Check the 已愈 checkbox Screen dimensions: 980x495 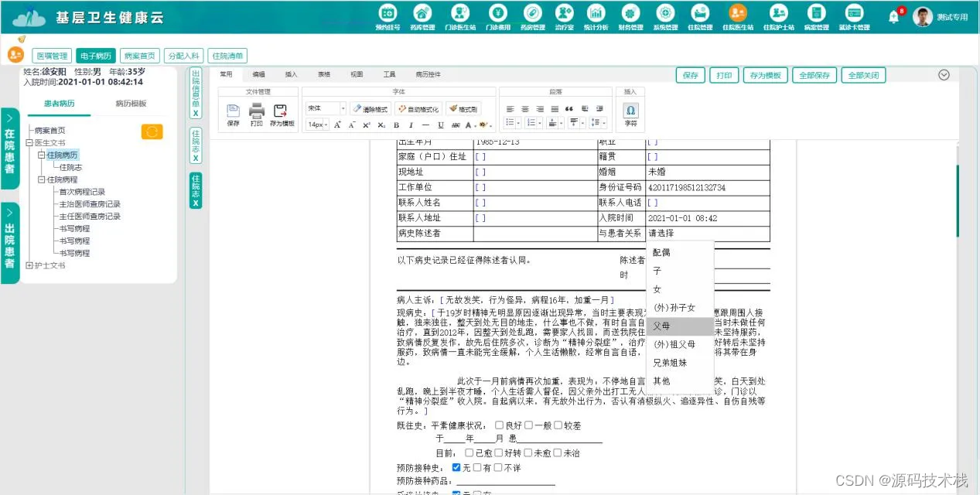coord(469,453)
